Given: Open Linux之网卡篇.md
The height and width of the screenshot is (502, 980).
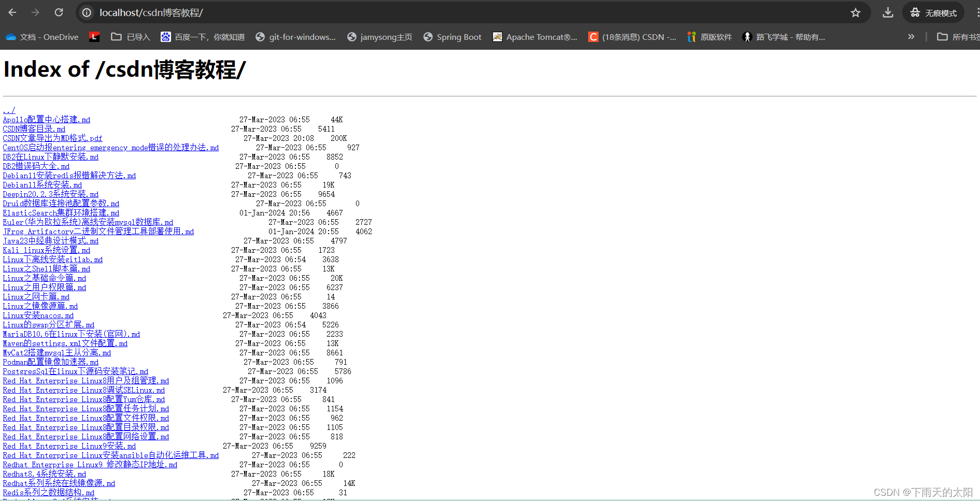Looking at the screenshot, I should pyautogui.click(x=36, y=297).
